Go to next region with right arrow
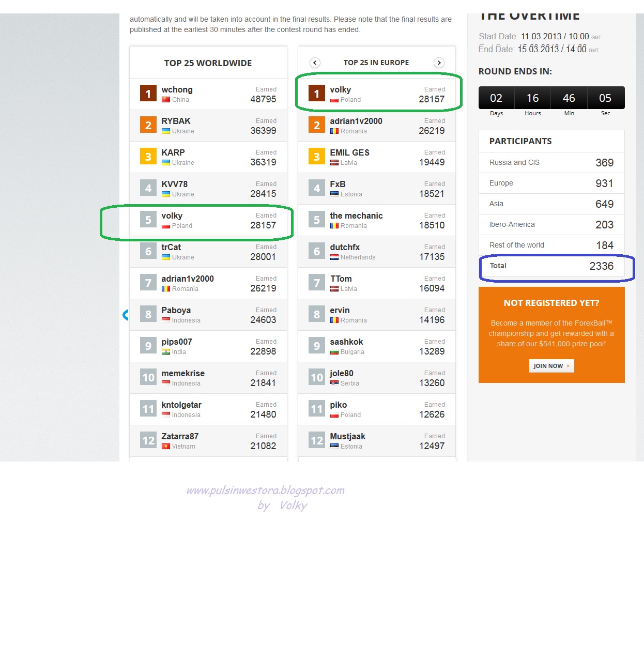 (x=439, y=63)
